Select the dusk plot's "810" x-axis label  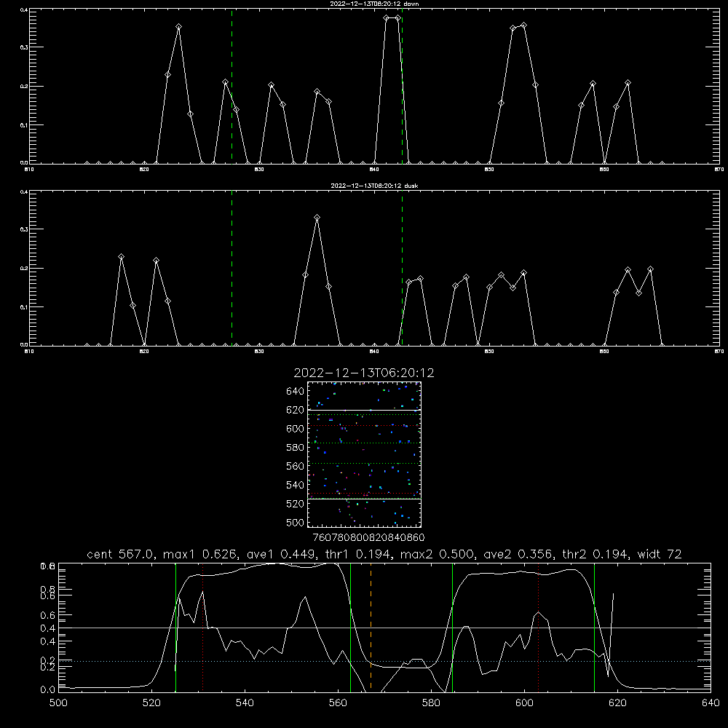point(29,352)
